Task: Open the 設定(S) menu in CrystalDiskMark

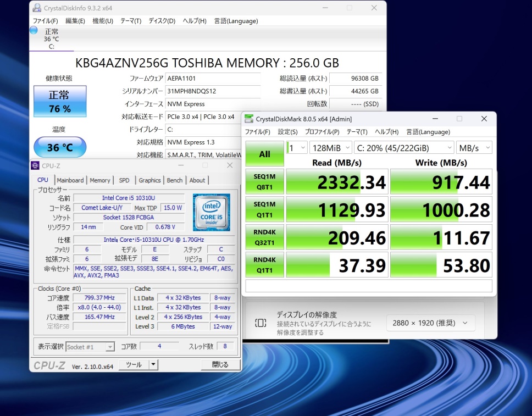Action: pyautogui.click(x=287, y=132)
